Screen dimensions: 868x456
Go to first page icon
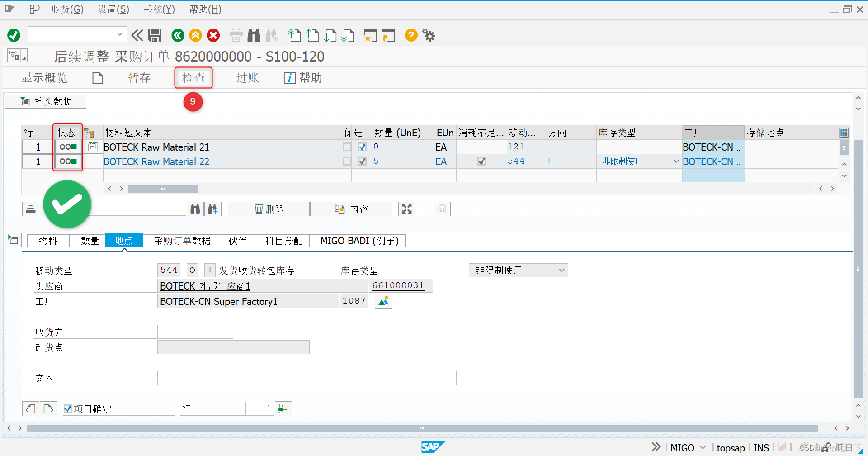tap(295, 35)
